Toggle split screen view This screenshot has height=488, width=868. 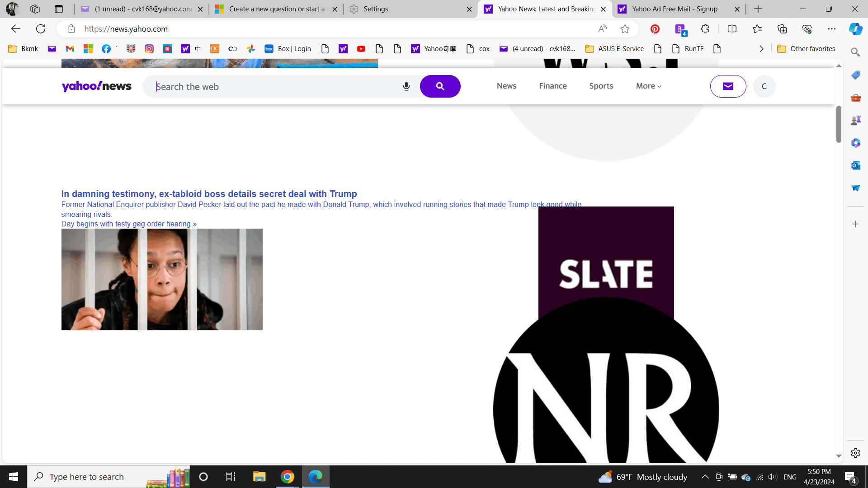(x=732, y=29)
